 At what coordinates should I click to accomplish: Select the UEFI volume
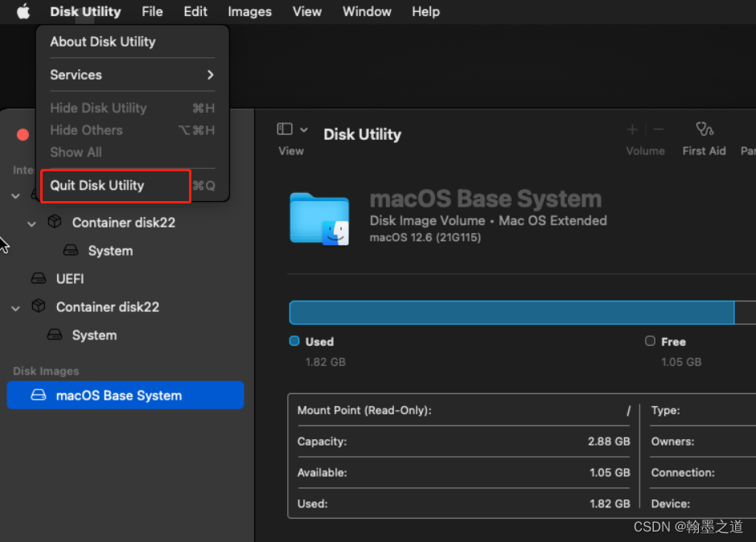click(70, 279)
